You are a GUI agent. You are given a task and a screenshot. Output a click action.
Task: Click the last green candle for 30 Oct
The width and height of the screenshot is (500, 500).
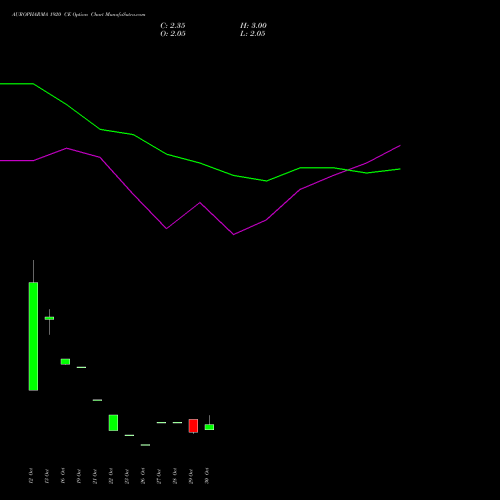209,427
